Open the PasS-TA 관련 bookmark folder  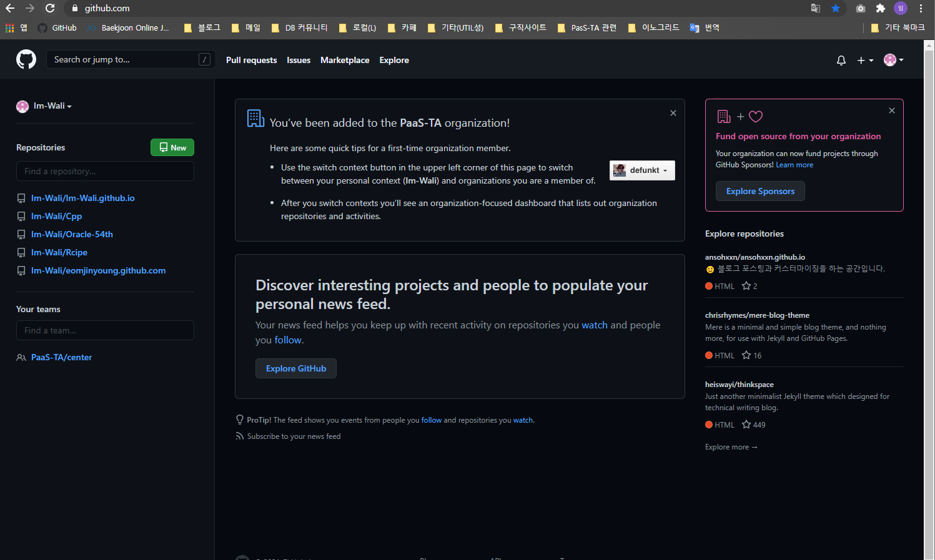tap(586, 27)
